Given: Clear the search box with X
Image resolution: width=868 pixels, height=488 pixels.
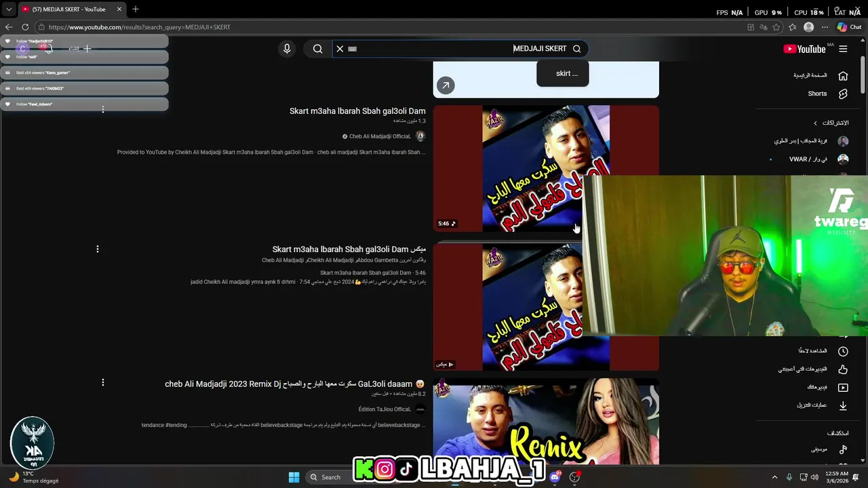Looking at the screenshot, I should (x=340, y=49).
